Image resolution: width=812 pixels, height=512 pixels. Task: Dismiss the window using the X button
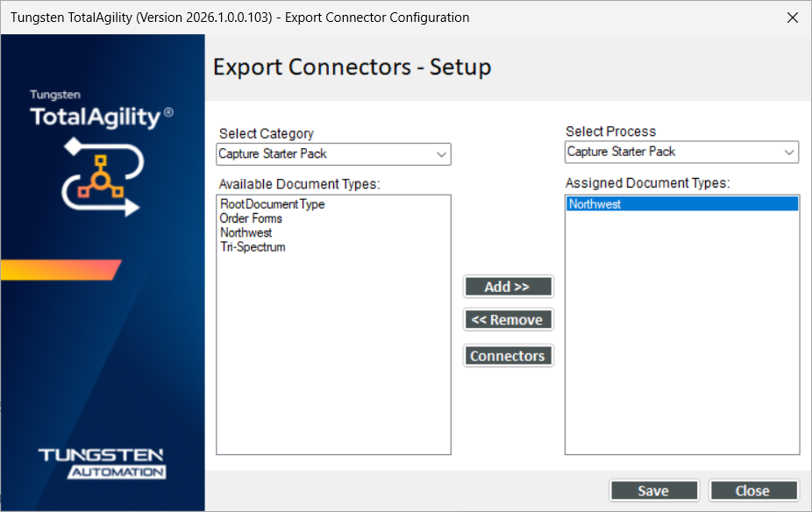(x=792, y=17)
